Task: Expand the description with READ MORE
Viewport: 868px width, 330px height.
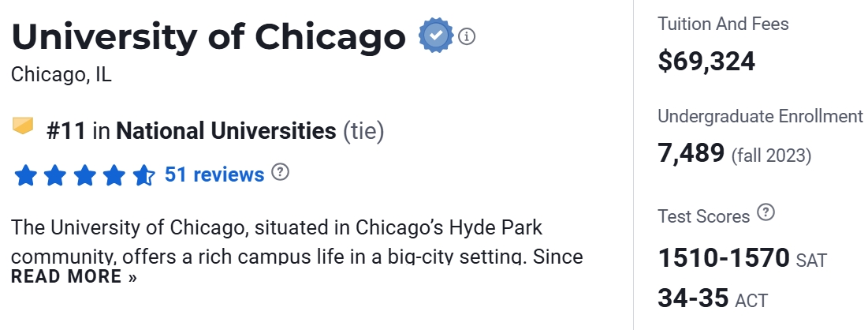Action: pyautogui.click(x=74, y=277)
